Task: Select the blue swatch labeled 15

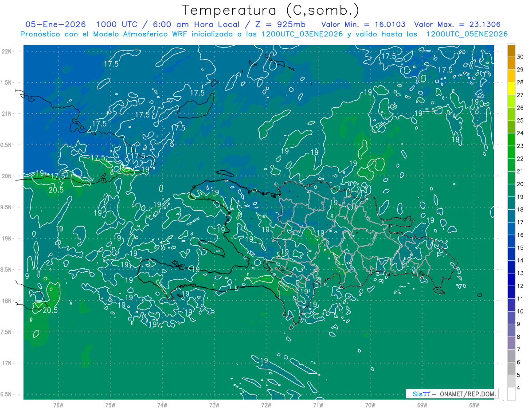Action: pos(511,242)
